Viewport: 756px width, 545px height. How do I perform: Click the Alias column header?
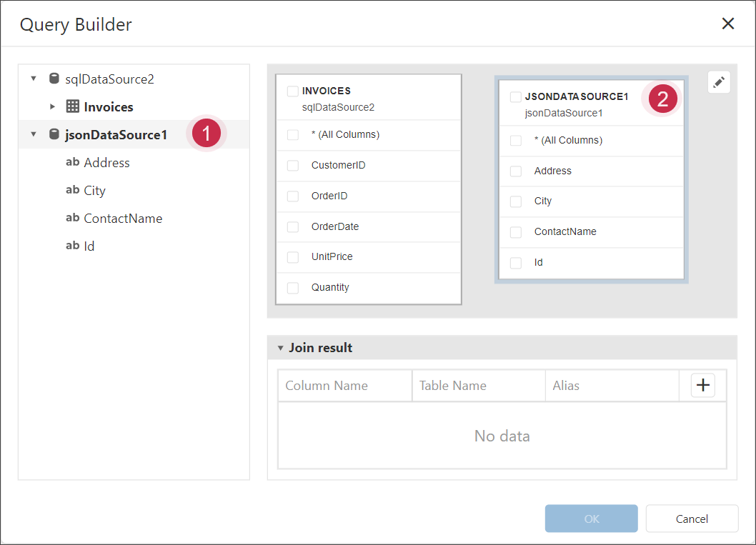[566, 386]
